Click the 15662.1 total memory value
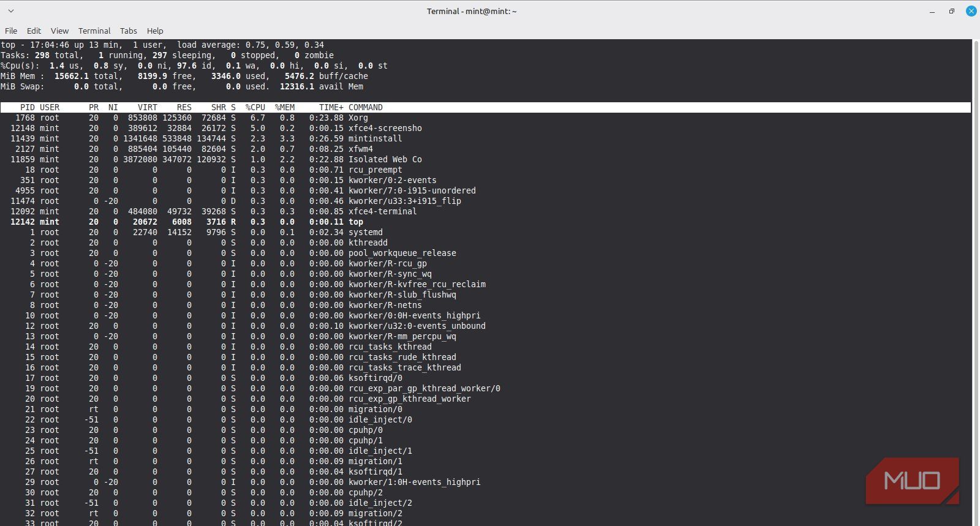980x526 pixels. click(x=72, y=76)
